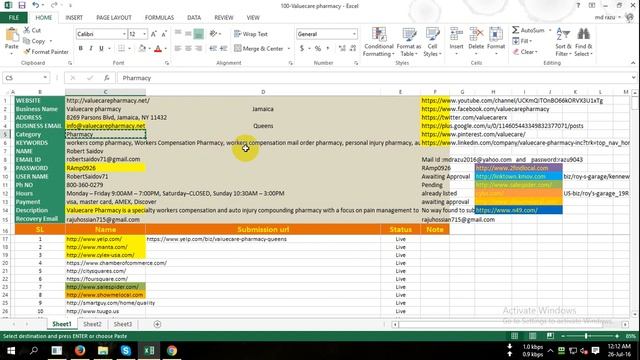Open Find & Select binoculars
This screenshot has height=360, width=640.
(583, 42)
